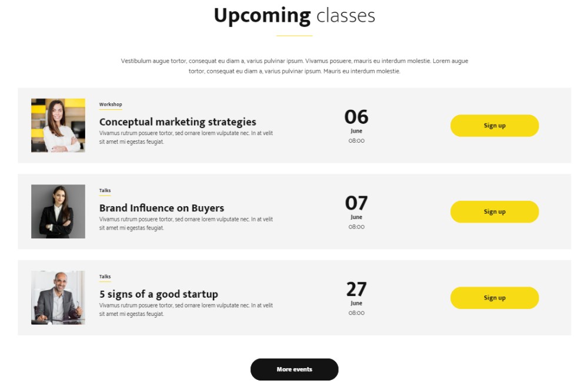Click the description under Conceptual marketing strategies
This screenshot has height=387, width=588.
point(186,137)
